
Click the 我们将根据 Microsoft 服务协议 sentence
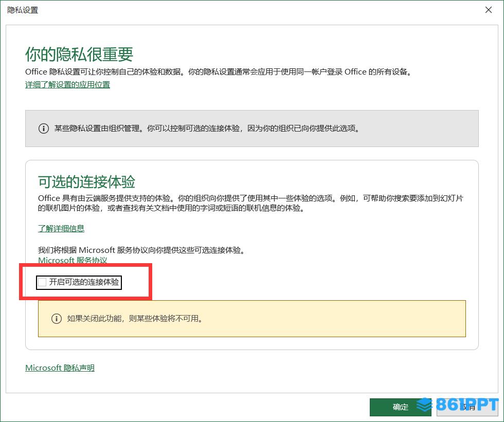[142, 250]
